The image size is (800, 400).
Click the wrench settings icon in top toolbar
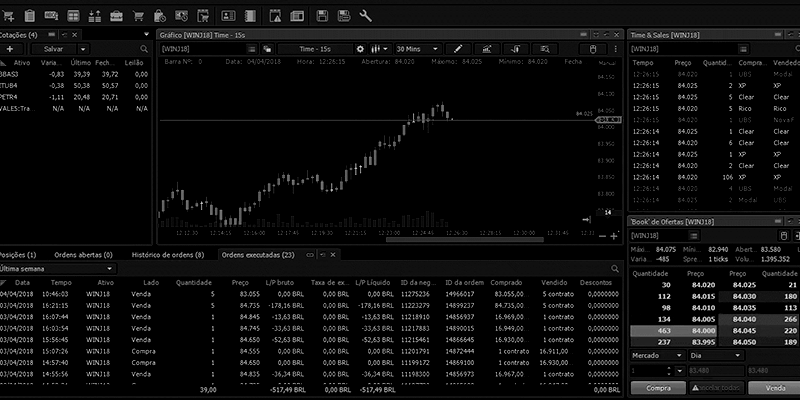365,15
